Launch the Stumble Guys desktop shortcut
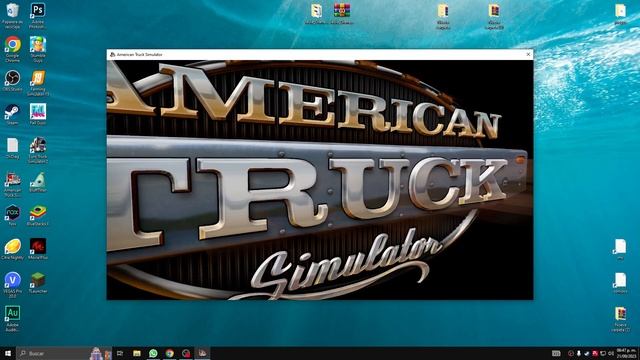Viewport: 640px width, 360px height. coord(38,49)
